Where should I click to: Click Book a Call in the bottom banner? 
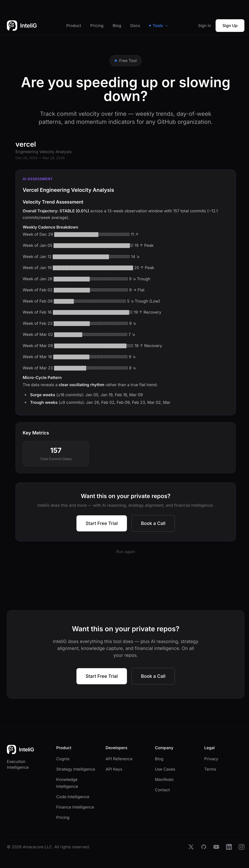tap(153, 676)
